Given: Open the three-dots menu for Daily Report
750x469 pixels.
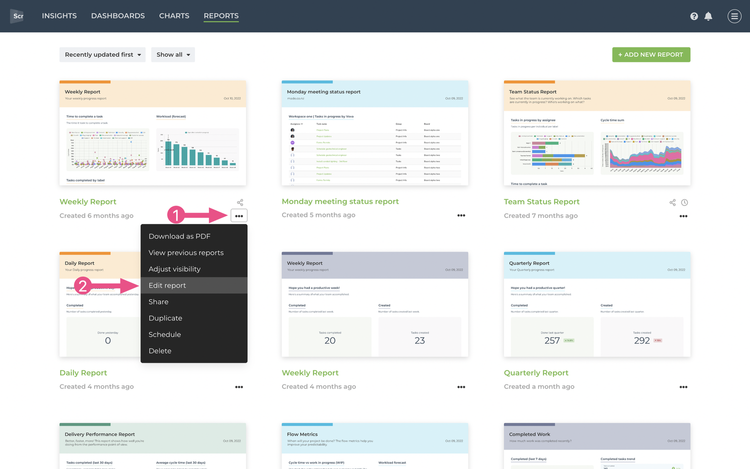Looking at the screenshot, I should click(239, 387).
